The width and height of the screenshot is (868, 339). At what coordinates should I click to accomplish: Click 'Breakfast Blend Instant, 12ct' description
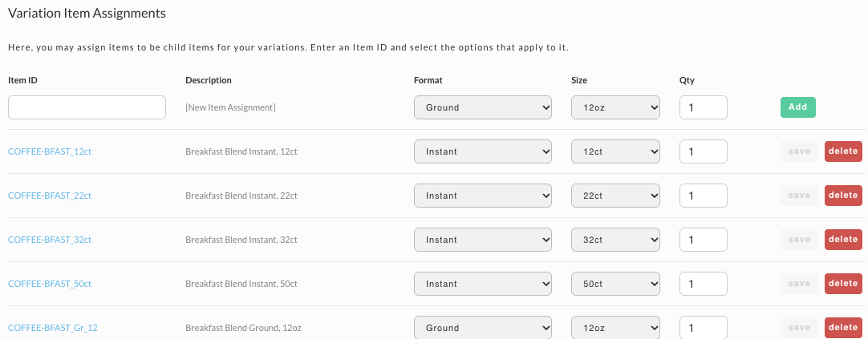[241, 151]
